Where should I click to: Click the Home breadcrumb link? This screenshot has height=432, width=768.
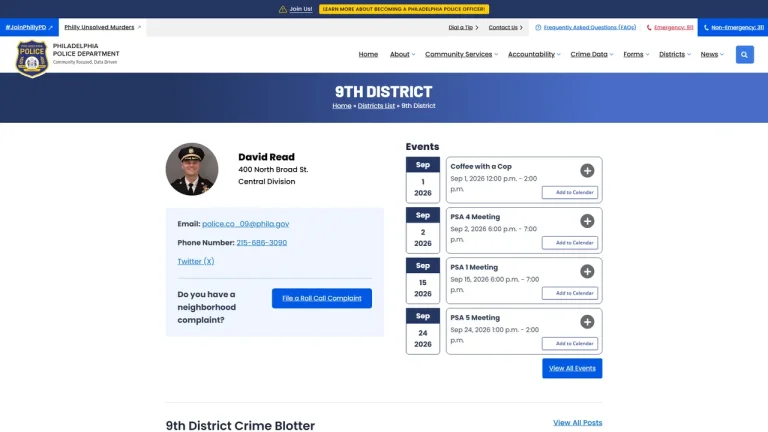tap(342, 106)
